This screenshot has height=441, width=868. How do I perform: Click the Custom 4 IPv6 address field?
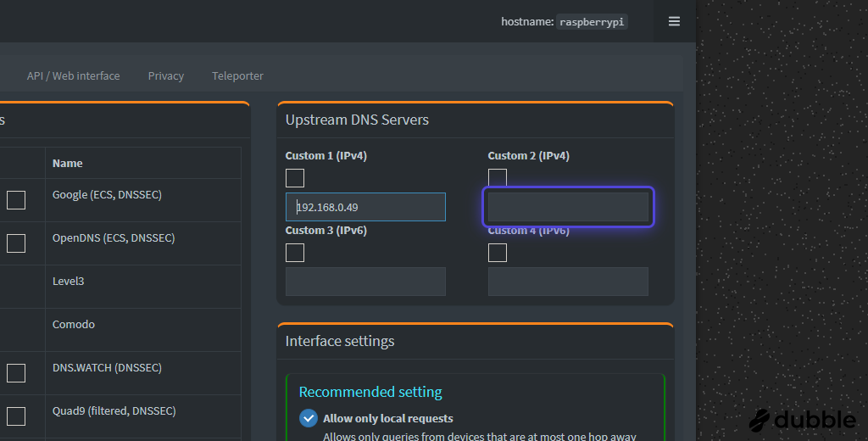pos(568,282)
